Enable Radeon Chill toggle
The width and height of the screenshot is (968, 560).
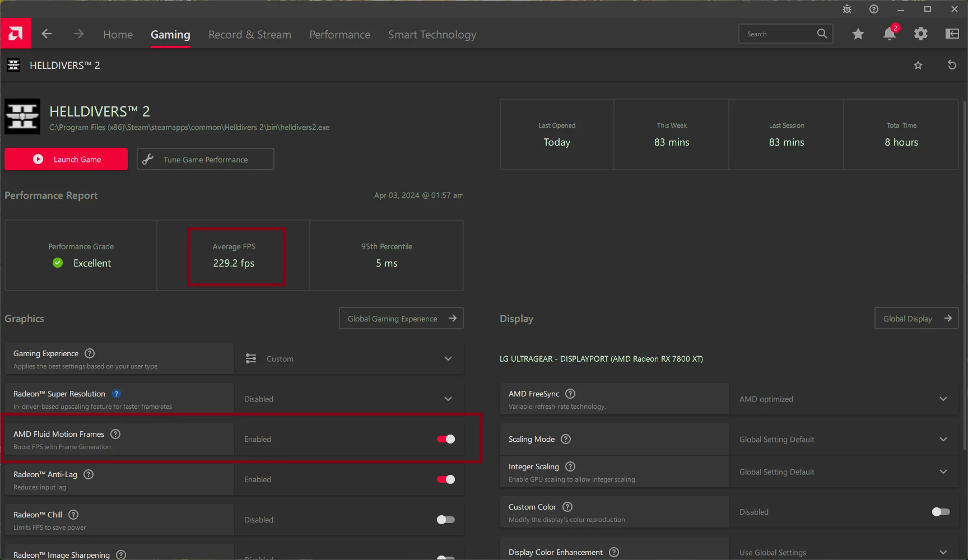[x=446, y=520]
